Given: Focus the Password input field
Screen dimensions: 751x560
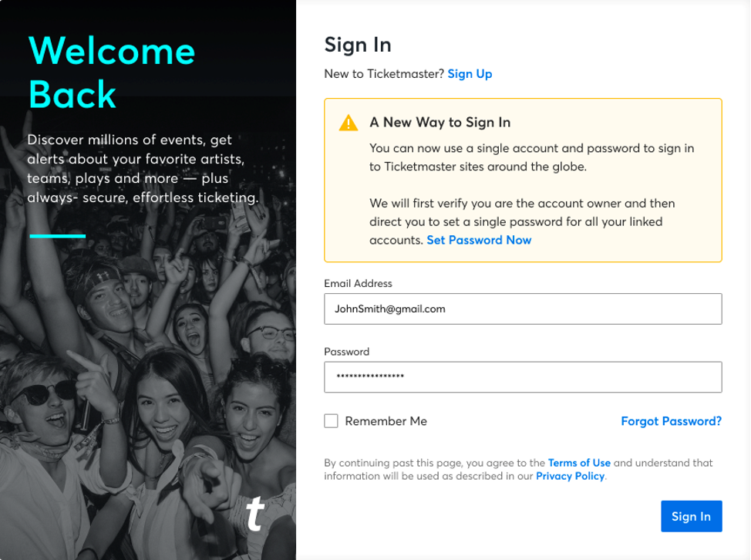Looking at the screenshot, I should [x=523, y=377].
